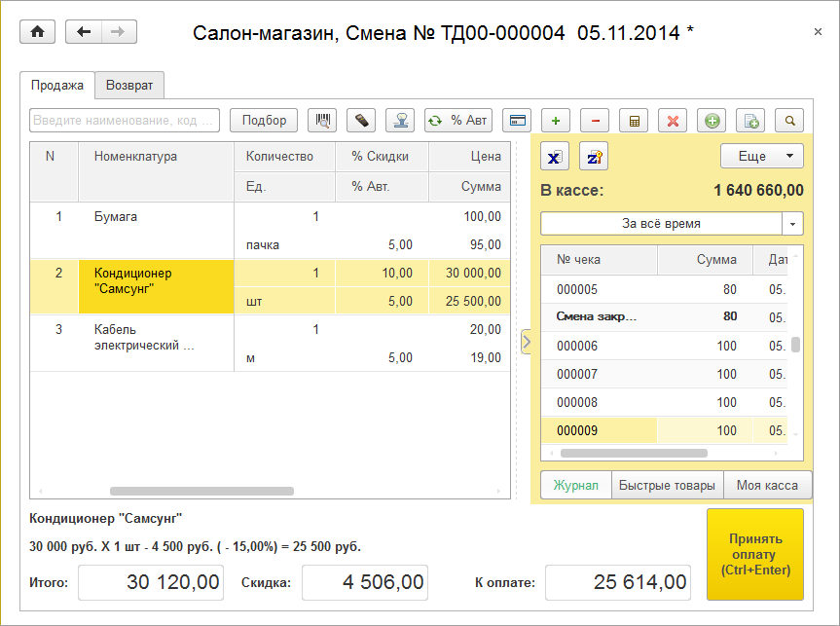Image resolution: width=840 pixels, height=626 pixels.
Task: Expand the За всё время period dropdown
Action: tap(793, 224)
